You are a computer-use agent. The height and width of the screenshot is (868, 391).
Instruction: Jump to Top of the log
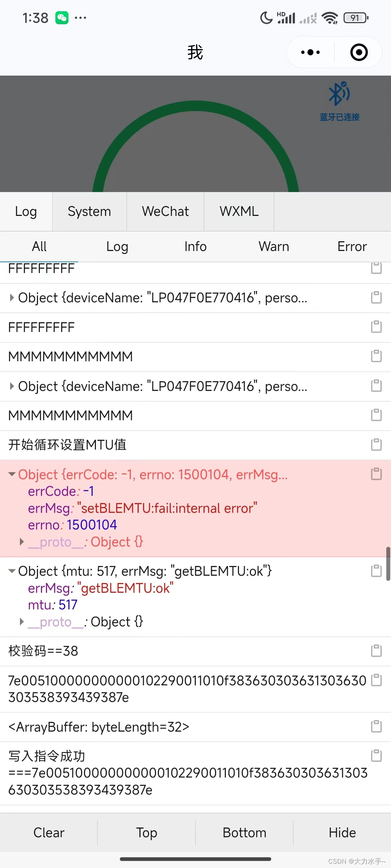(x=147, y=833)
